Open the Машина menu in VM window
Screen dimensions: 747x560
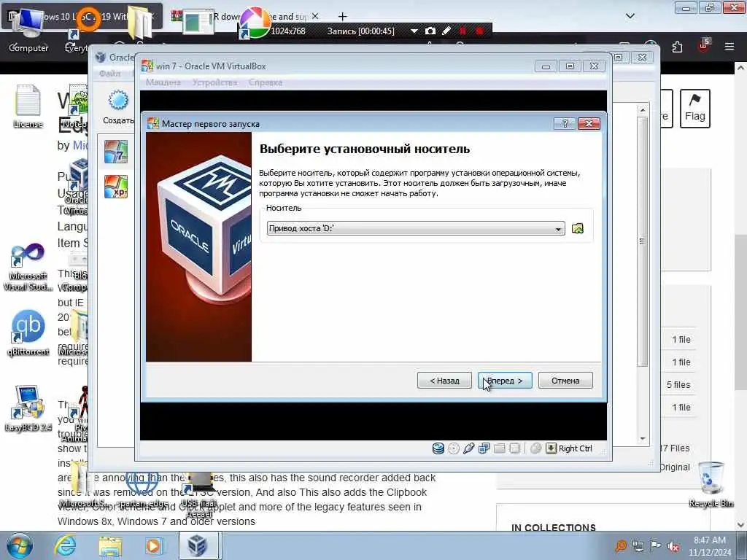coord(163,82)
